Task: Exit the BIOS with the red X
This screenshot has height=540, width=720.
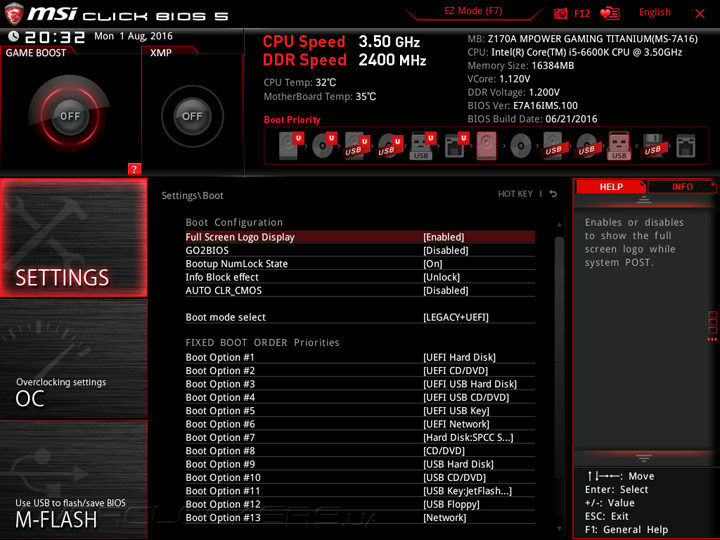Action: point(700,13)
